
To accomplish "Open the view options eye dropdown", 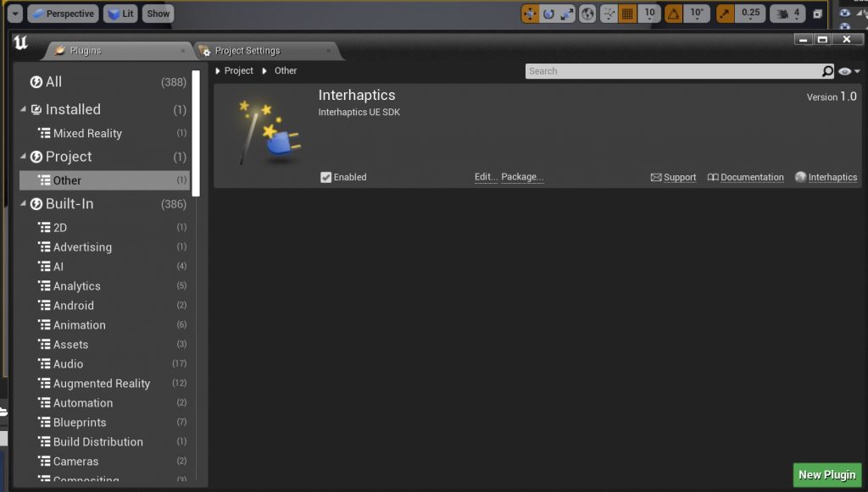I will click(849, 71).
